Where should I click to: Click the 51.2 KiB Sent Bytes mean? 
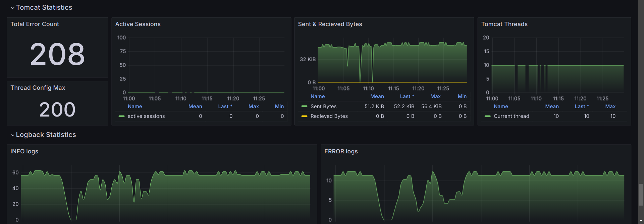[374, 106]
